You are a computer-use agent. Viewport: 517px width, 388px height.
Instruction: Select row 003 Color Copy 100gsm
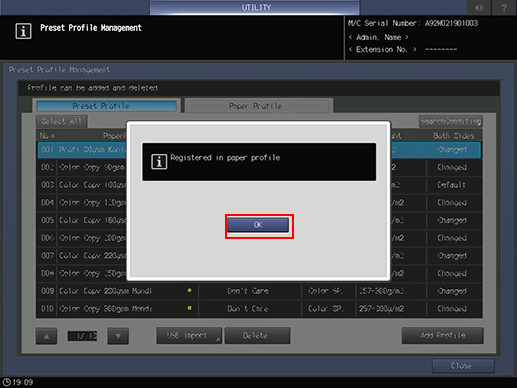[259, 185]
